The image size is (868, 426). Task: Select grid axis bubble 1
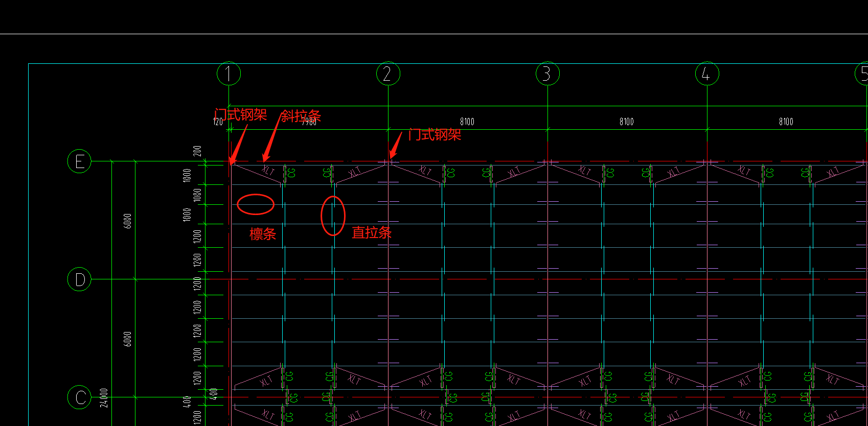tap(229, 74)
